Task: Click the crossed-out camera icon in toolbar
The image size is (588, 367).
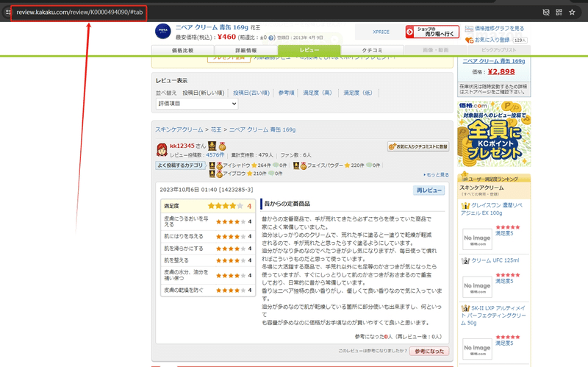Action: tap(546, 13)
